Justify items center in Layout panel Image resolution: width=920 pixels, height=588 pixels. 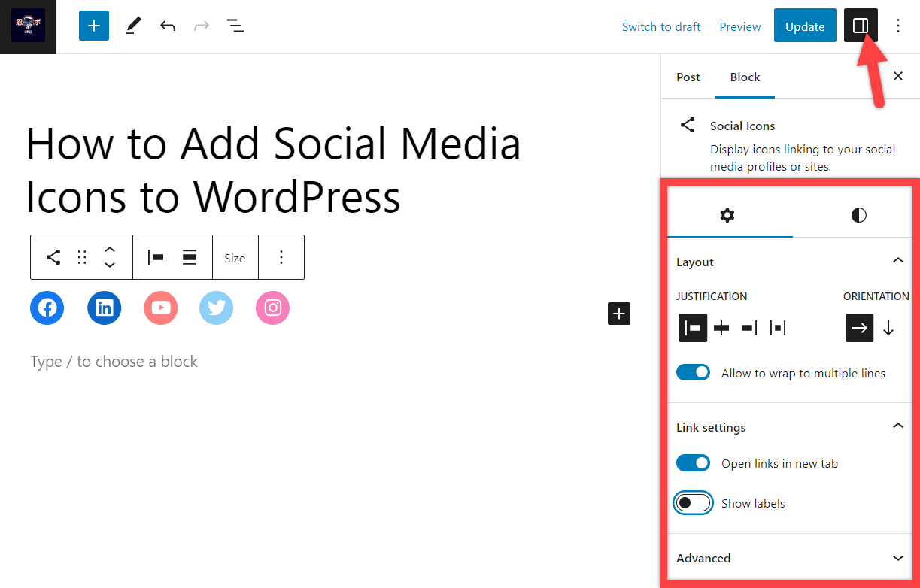pyautogui.click(x=721, y=328)
